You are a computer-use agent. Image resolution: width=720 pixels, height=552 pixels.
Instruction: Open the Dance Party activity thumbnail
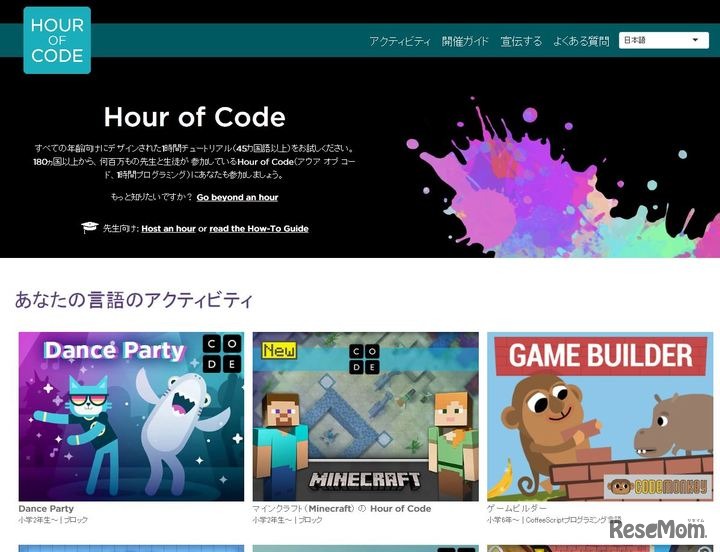pos(131,417)
